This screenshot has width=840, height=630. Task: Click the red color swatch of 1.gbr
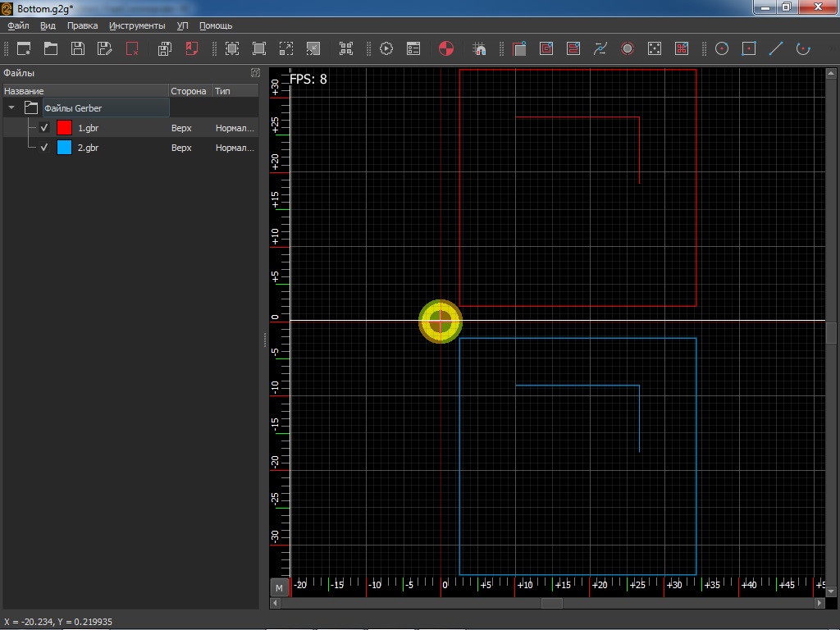[x=64, y=128]
